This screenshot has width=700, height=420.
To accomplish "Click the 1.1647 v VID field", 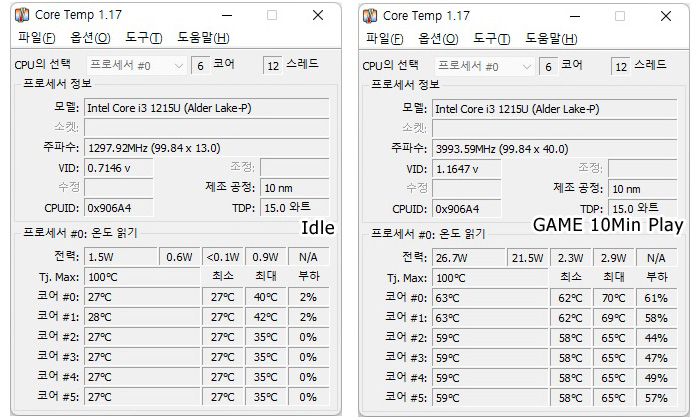I will point(467,169).
